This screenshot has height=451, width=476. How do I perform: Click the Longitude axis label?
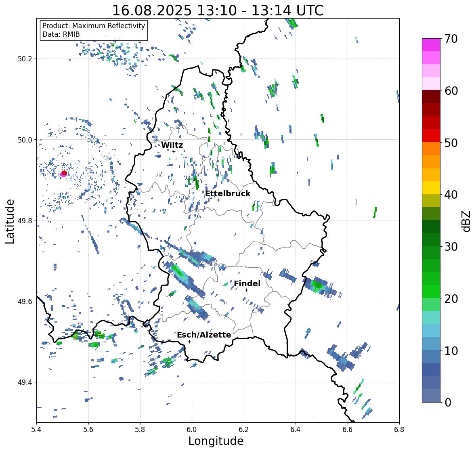click(x=216, y=441)
